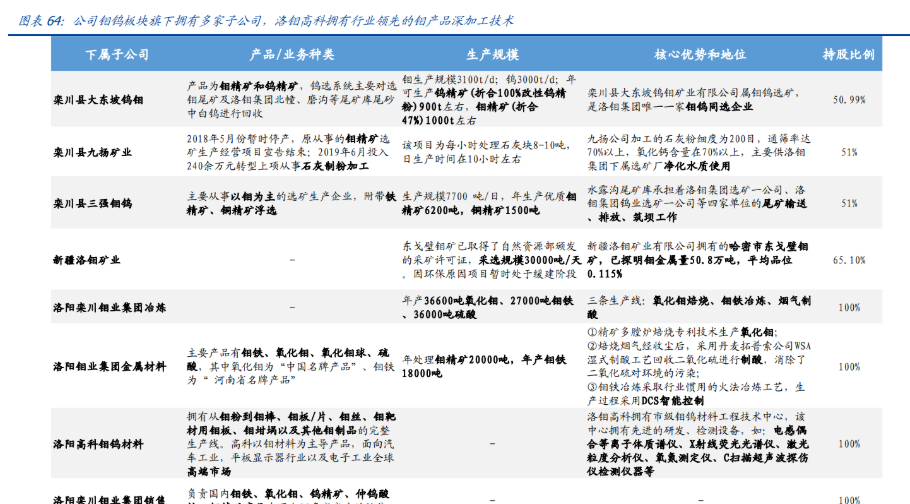Click the '栾川县大东坡钨钼' row name

tap(98, 100)
